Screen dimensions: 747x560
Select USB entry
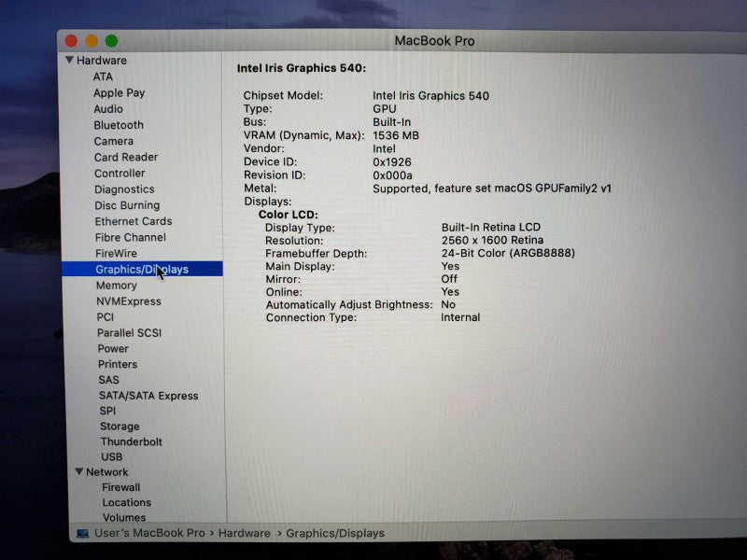coord(112,457)
